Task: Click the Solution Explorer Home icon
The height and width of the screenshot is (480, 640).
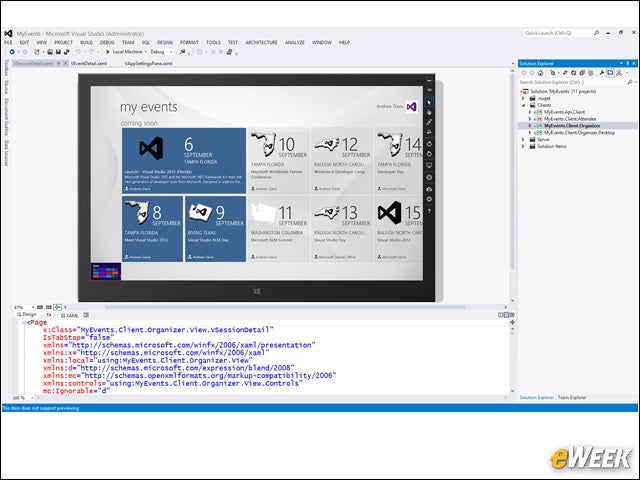Action: 540,73
